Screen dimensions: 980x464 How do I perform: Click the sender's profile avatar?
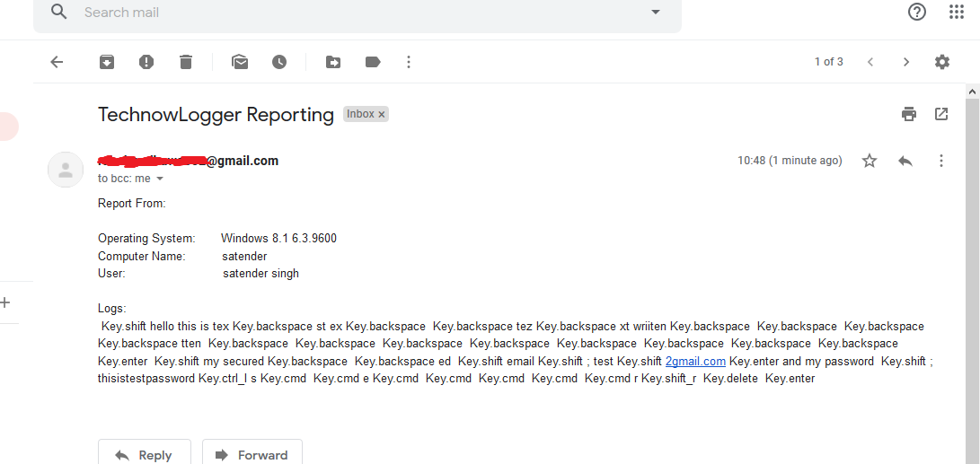pos(66,170)
